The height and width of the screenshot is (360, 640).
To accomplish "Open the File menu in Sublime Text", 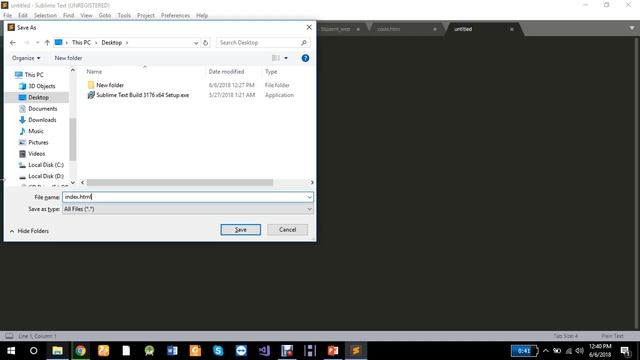I will pyautogui.click(x=7, y=15).
